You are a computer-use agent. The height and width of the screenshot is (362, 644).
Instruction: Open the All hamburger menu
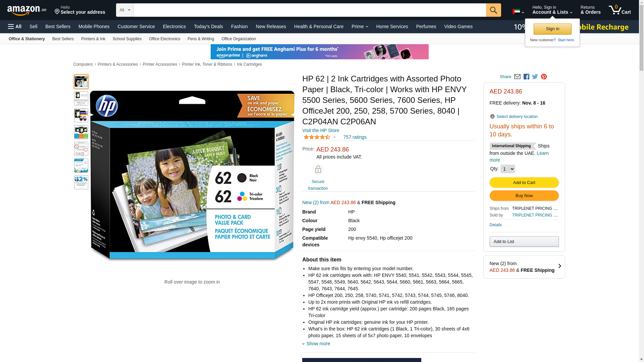point(15,26)
